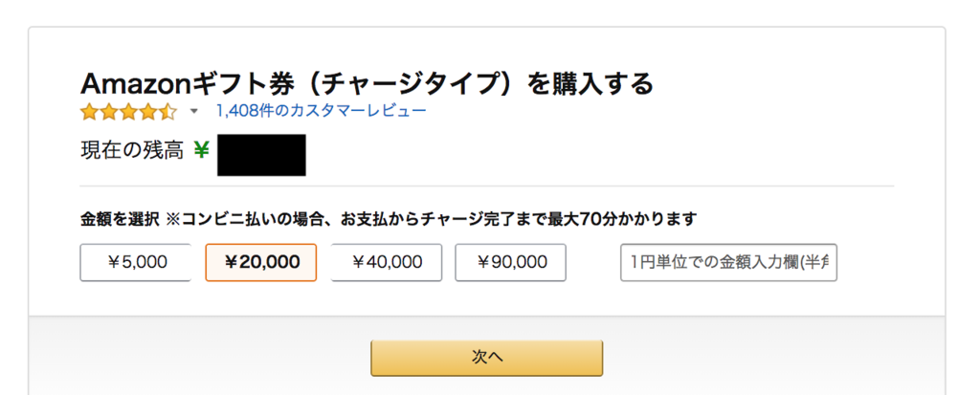
Task: Select the highlighted ¥20,000 amount
Action: tap(260, 262)
